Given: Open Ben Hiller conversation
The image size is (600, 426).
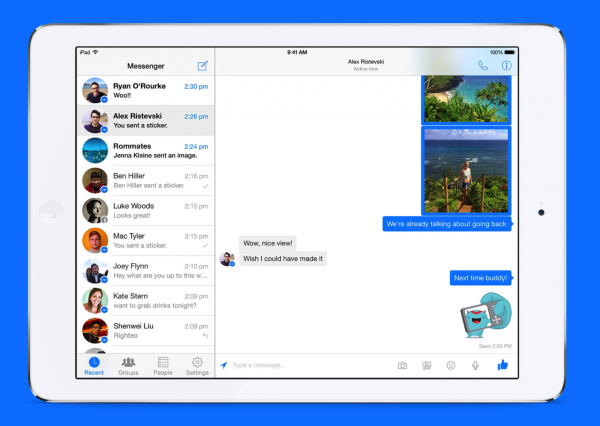Looking at the screenshot, I should click(146, 181).
